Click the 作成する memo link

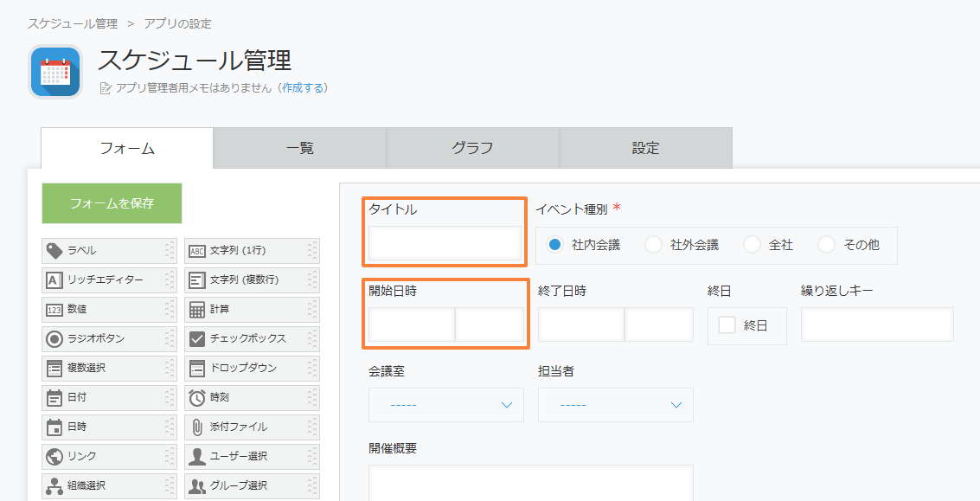[303, 88]
